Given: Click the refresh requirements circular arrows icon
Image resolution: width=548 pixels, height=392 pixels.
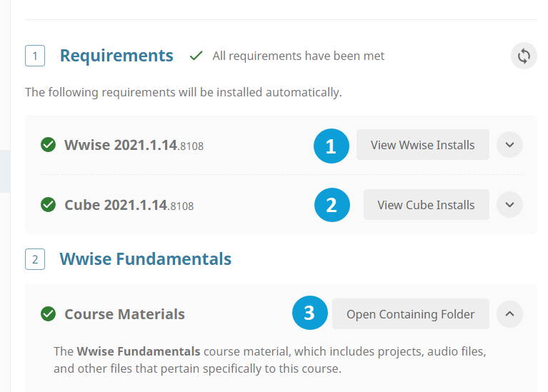Looking at the screenshot, I should [x=524, y=56].
